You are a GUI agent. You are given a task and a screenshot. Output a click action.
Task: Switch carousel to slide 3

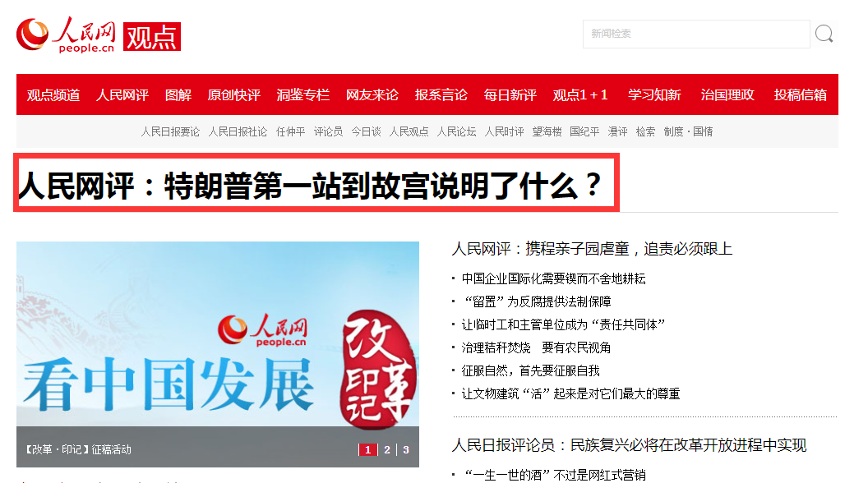coord(406,450)
